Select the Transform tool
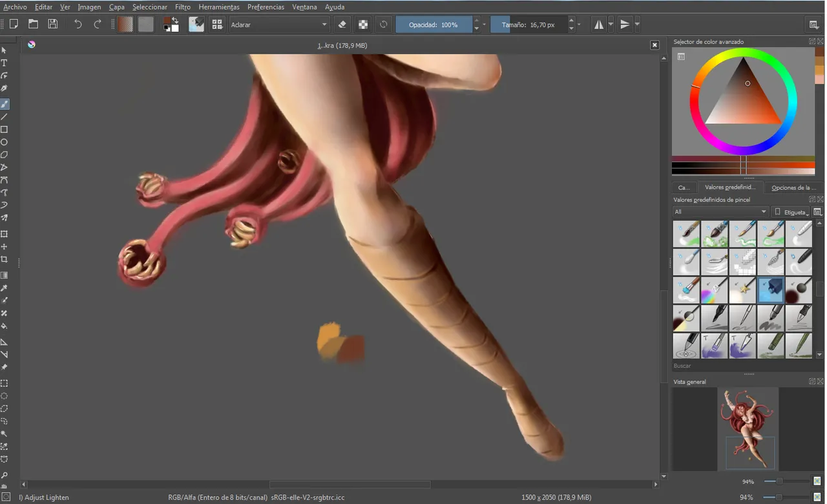This screenshot has height=504, width=827. click(x=4, y=234)
